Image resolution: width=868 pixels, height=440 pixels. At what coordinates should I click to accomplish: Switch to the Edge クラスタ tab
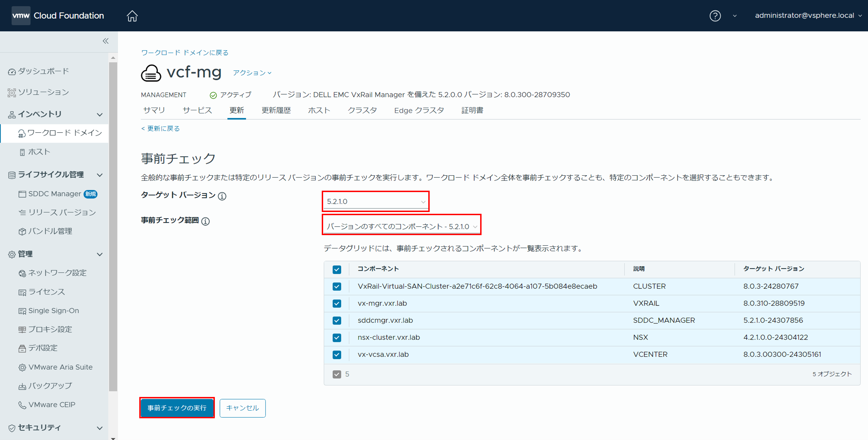click(419, 111)
